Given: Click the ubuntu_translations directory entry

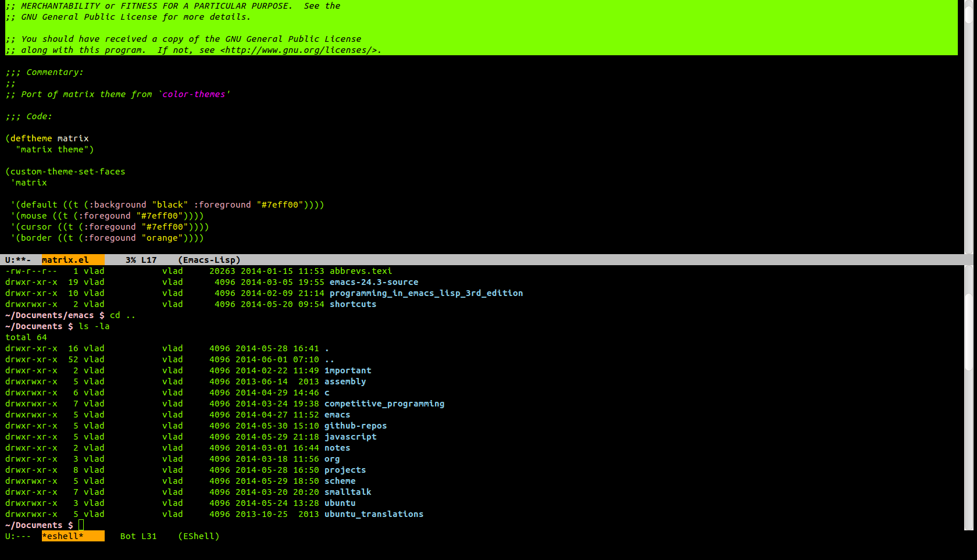Looking at the screenshot, I should pos(374,514).
